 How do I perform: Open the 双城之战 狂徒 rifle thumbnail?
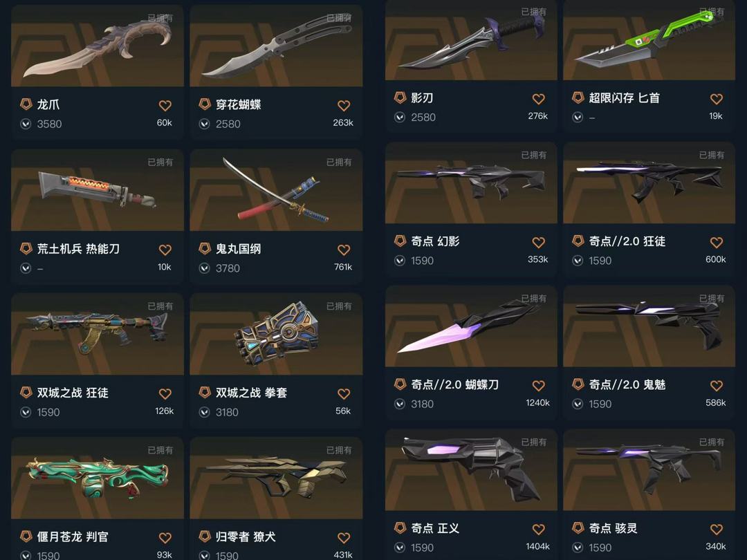pos(98,334)
